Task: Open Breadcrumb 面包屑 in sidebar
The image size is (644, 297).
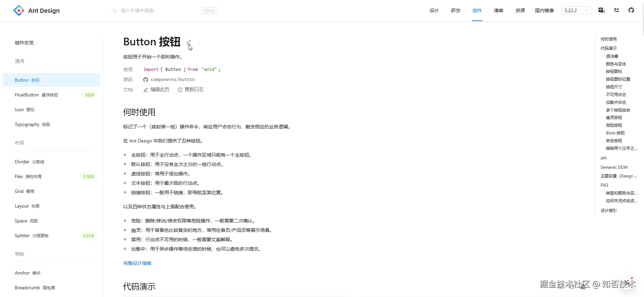Action: 51,288
